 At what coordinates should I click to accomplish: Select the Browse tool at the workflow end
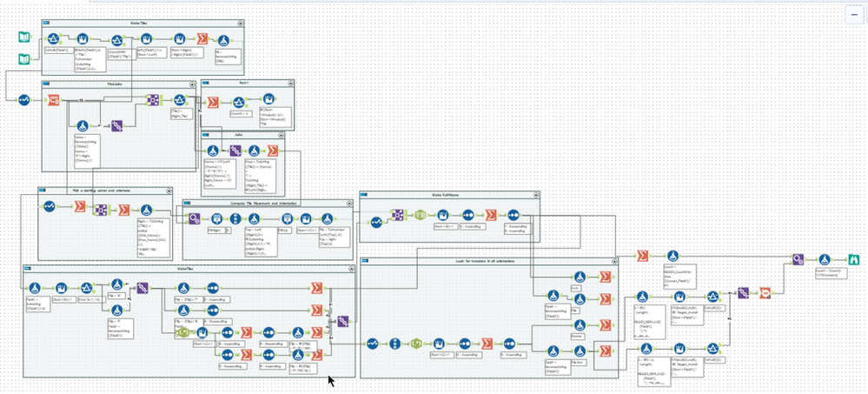click(855, 259)
